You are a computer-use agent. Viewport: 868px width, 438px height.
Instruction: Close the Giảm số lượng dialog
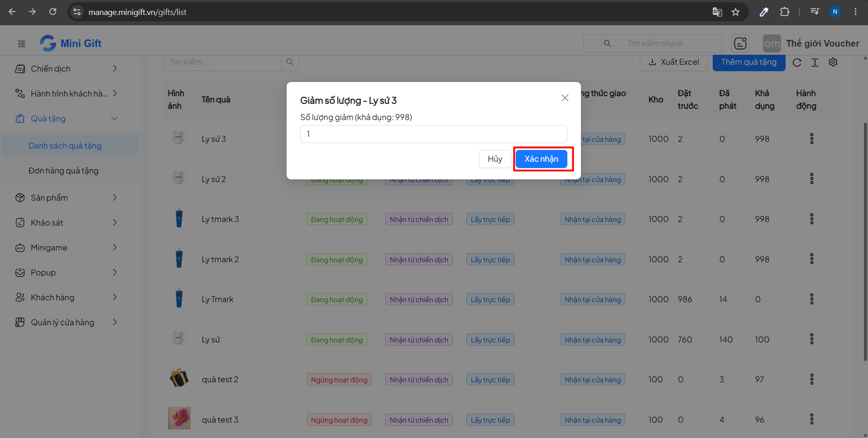point(565,98)
